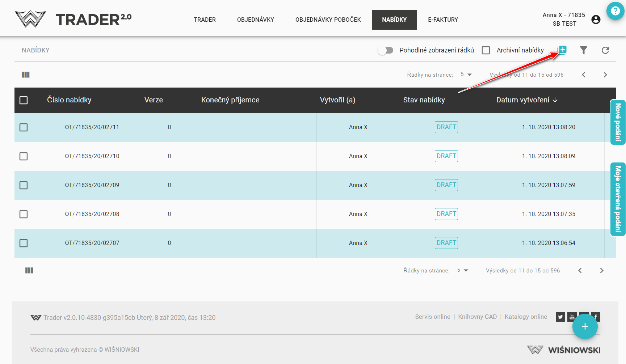Screen dimensions: 626x364
Task: Check the Archivní nabídky checkbox
Action: point(486,50)
